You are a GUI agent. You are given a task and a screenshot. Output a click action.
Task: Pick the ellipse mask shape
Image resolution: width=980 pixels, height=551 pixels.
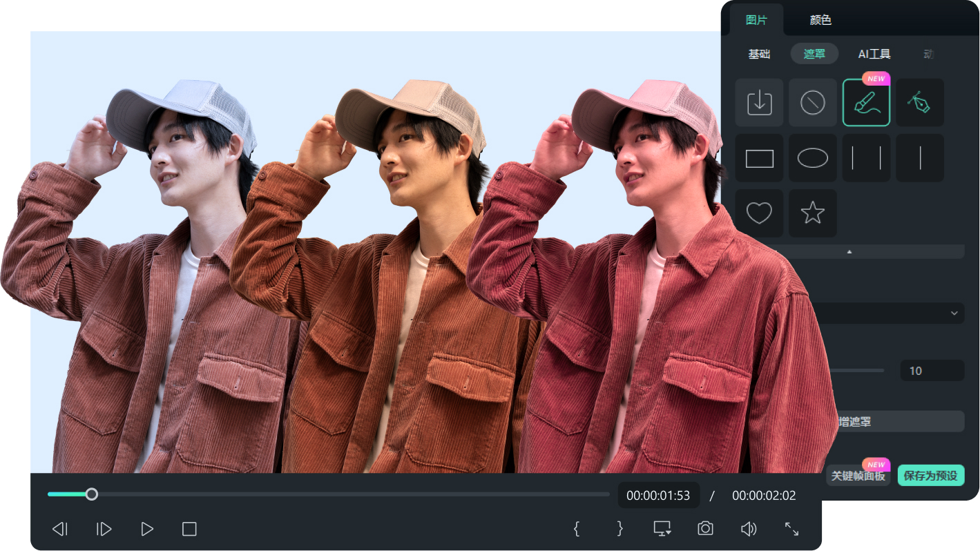tap(812, 158)
